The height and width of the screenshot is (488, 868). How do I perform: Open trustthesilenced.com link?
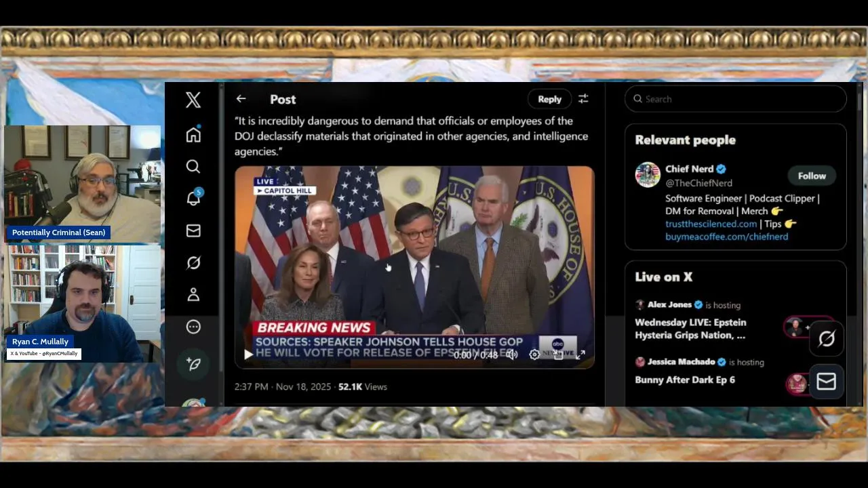(711, 224)
